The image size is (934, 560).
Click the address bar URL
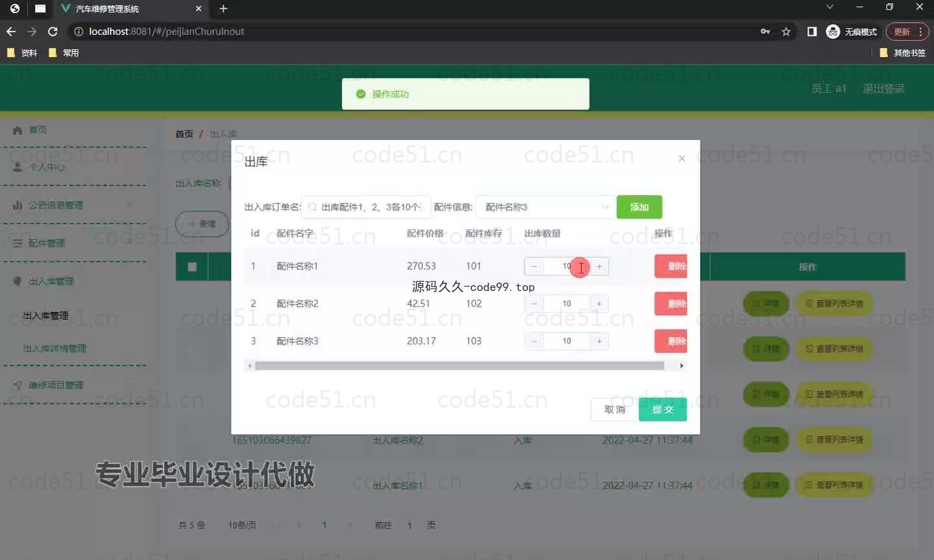tap(167, 31)
